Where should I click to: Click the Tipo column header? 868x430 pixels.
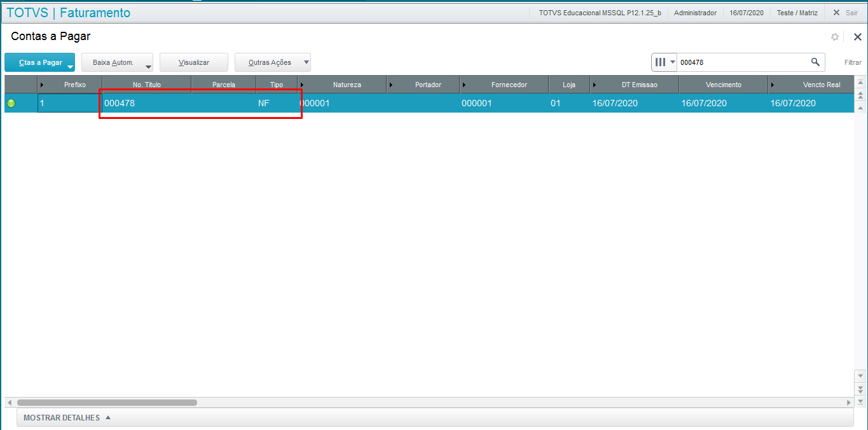(277, 85)
